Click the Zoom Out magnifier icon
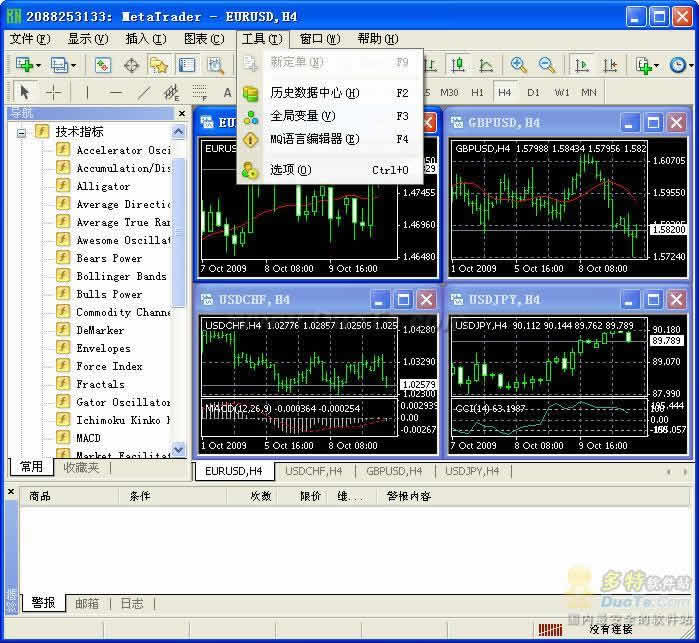The image size is (699, 643). [x=547, y=65]
